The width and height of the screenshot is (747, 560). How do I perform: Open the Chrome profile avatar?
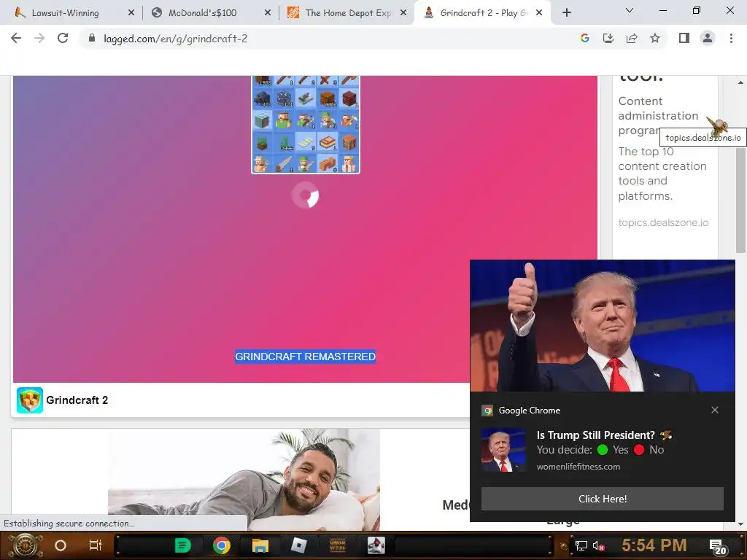708,38
